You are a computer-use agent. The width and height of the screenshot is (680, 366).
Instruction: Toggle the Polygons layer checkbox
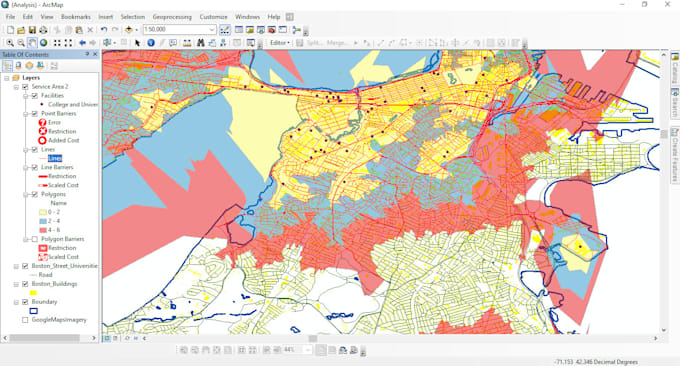point(35,194)
